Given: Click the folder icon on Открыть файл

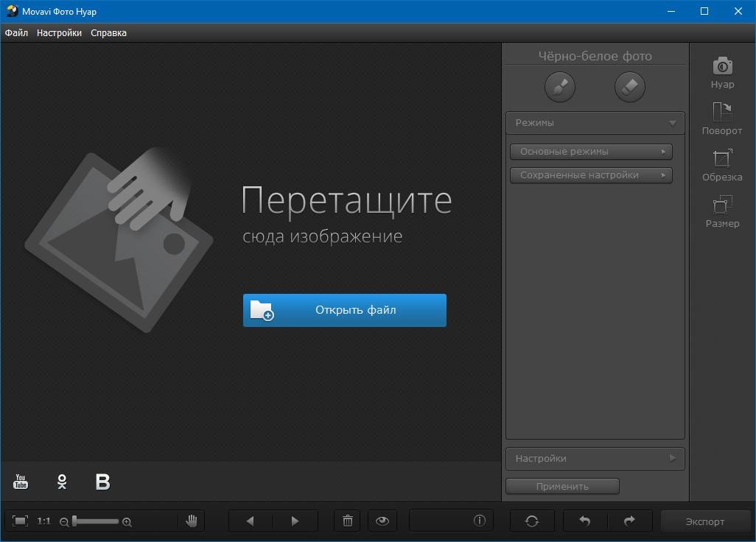Looking at the screenshot, I should (262, 310).
